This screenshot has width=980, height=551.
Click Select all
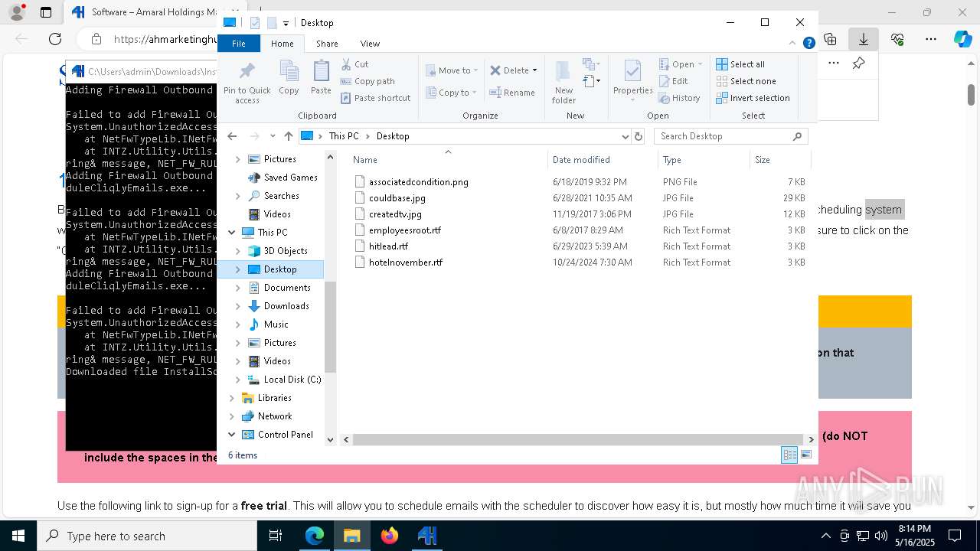point(740,64)
